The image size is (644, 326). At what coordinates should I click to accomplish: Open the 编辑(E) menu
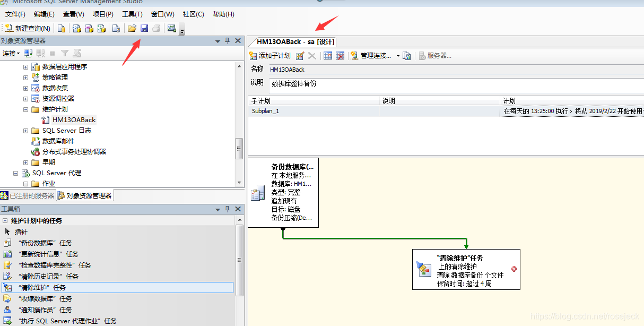point(44,14)
